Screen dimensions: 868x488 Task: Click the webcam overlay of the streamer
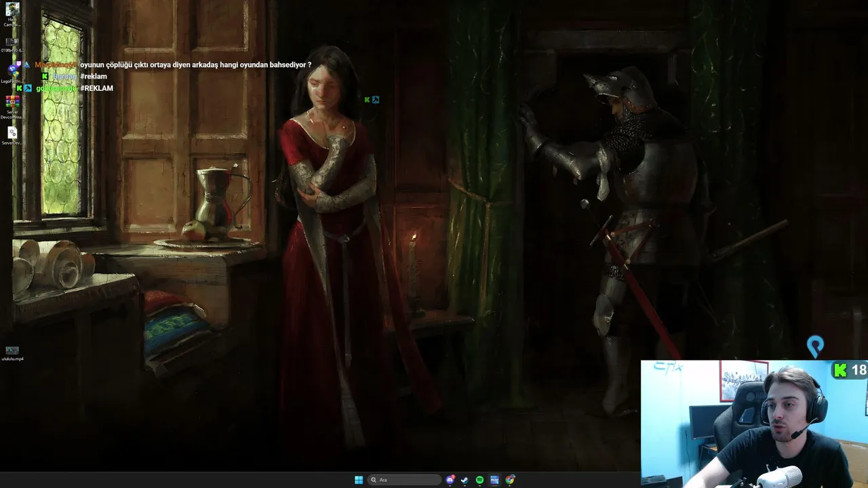pos(754,424)
